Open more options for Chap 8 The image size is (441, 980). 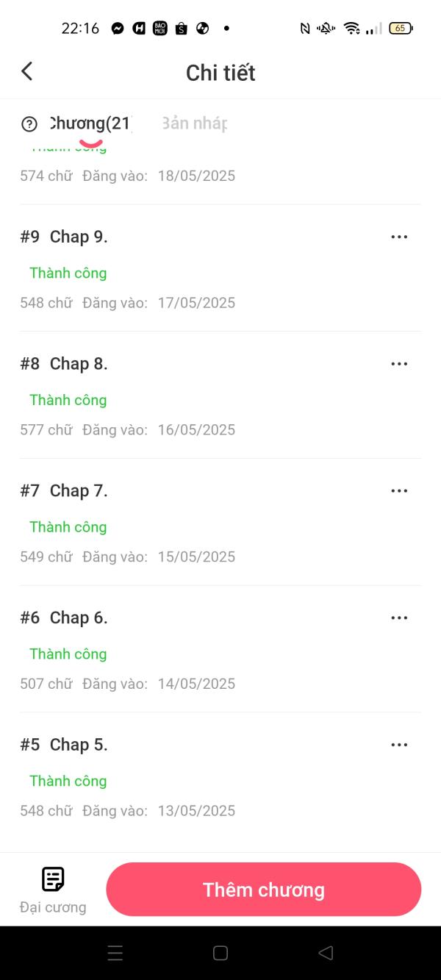[x=399, y=364]
